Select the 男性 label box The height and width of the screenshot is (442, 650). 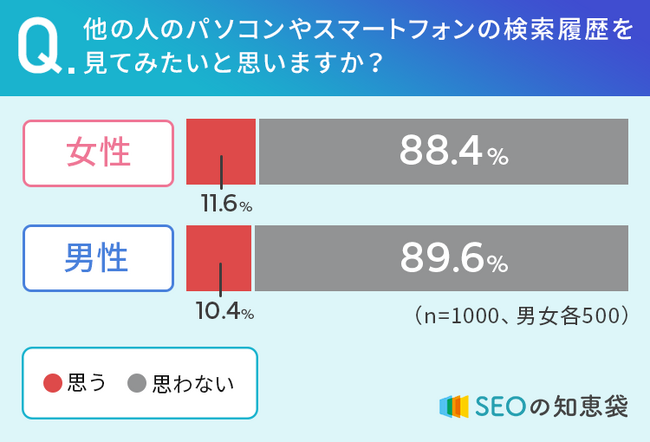point(97,258)
